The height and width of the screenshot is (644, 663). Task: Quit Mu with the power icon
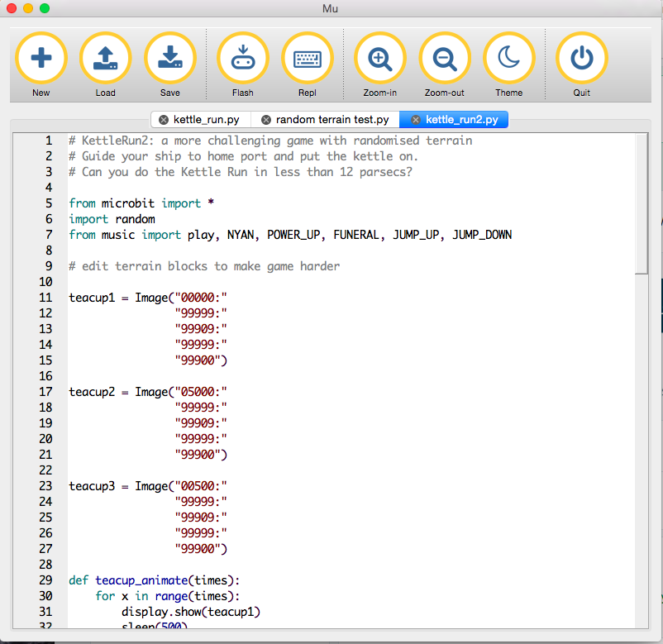pyautogui.click(x=581, y=58)
